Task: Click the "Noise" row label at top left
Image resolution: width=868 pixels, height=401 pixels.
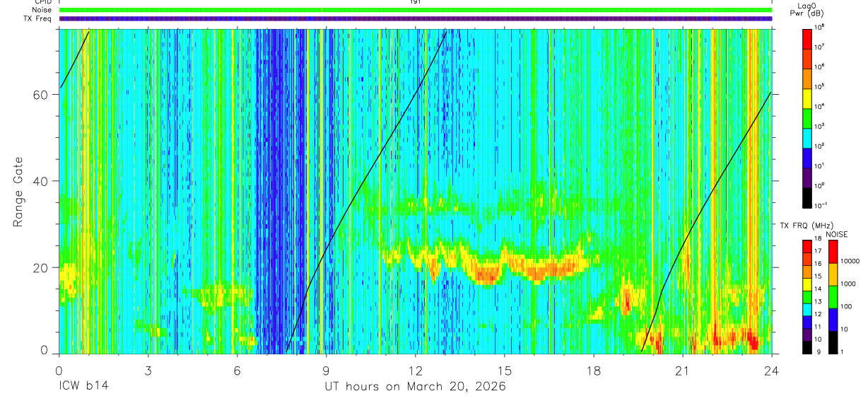Action: [x=43, y=10]
